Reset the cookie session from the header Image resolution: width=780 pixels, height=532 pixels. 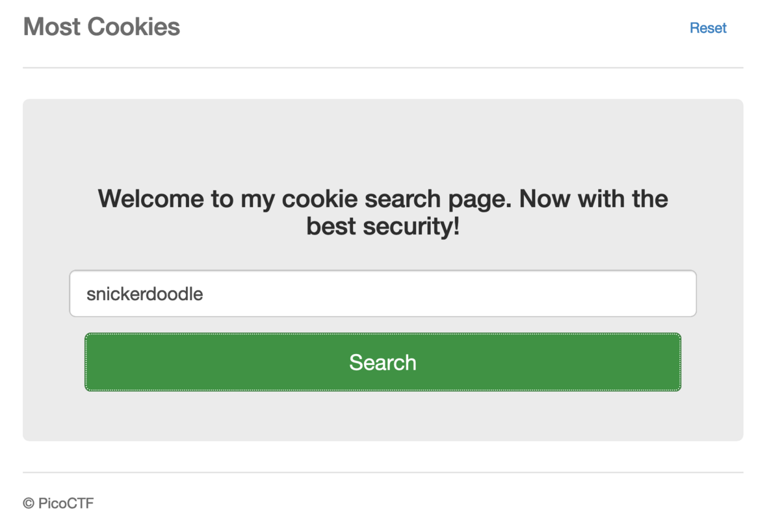pos(708,28)
